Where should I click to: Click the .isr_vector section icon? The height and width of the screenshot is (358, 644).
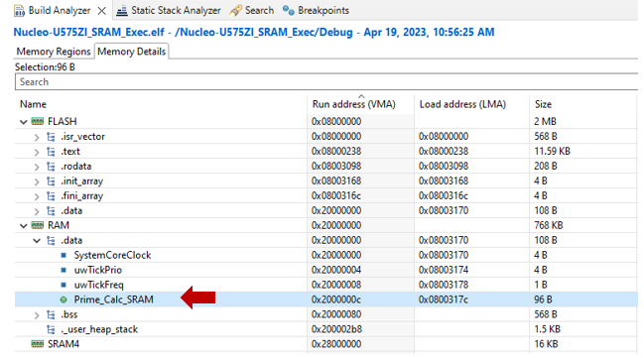[x=51, y=136]
